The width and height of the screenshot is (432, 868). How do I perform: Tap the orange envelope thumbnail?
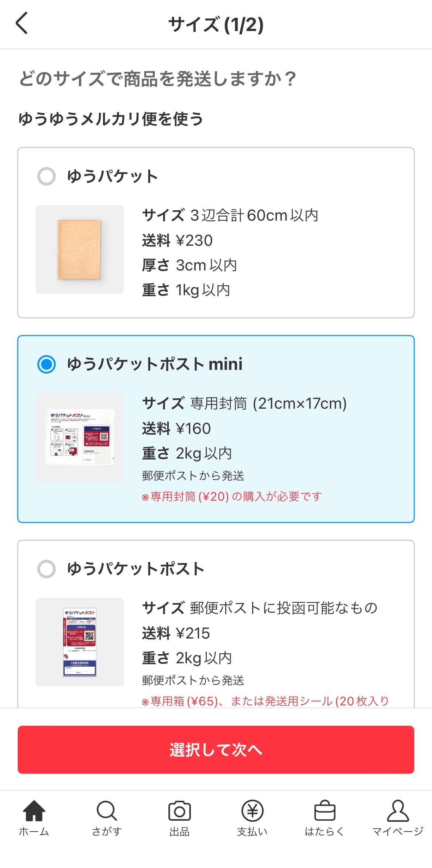point(79,249)
